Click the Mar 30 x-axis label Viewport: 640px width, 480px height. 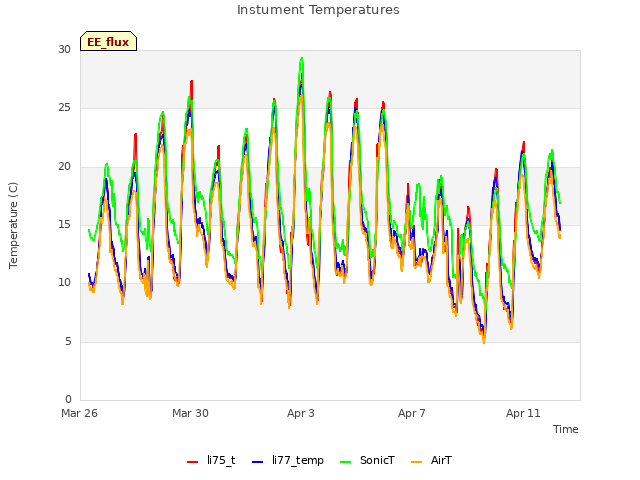point(190,413)
